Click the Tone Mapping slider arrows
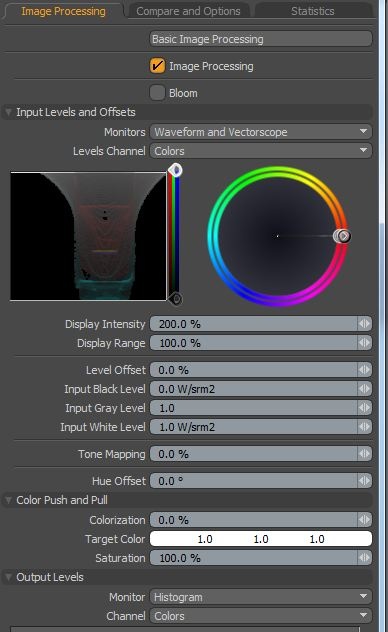 click(364, 454)
